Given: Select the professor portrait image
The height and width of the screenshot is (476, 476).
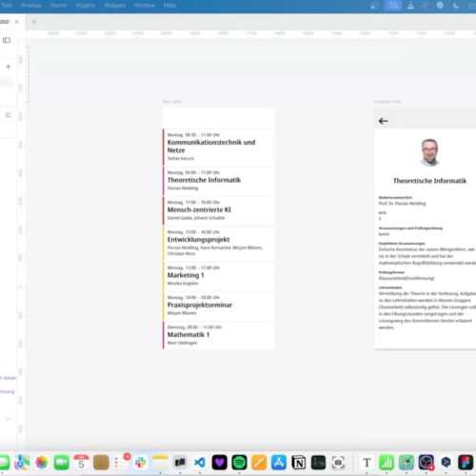Looking at the screenshot, I should click(x=429, y=152).
